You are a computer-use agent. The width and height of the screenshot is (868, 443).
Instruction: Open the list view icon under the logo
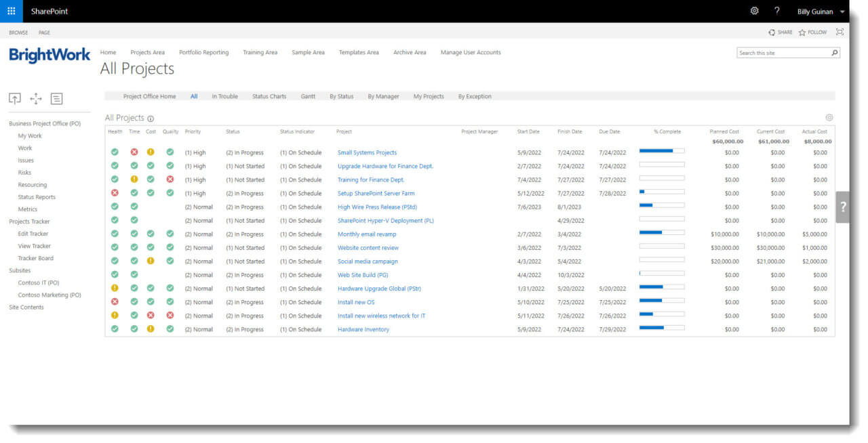(x=56, y=98)
